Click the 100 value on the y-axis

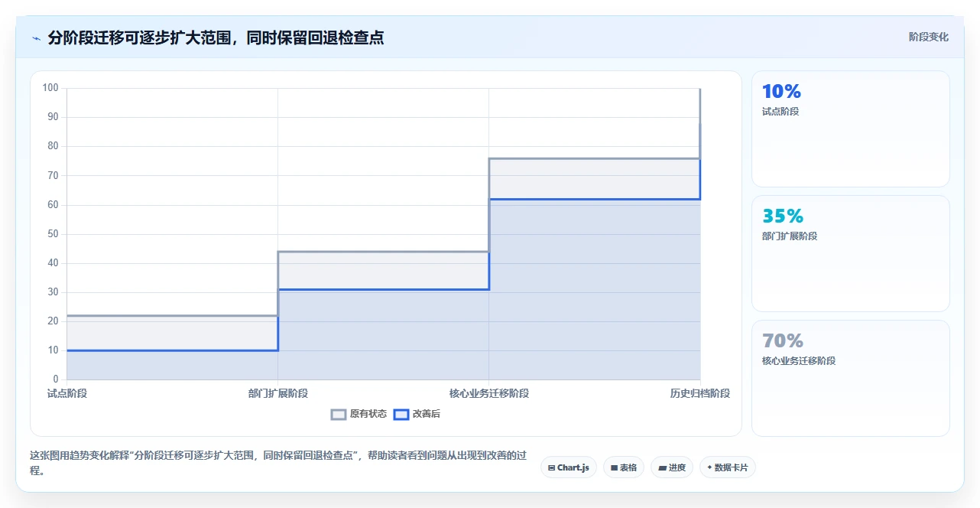click(50, 88)
